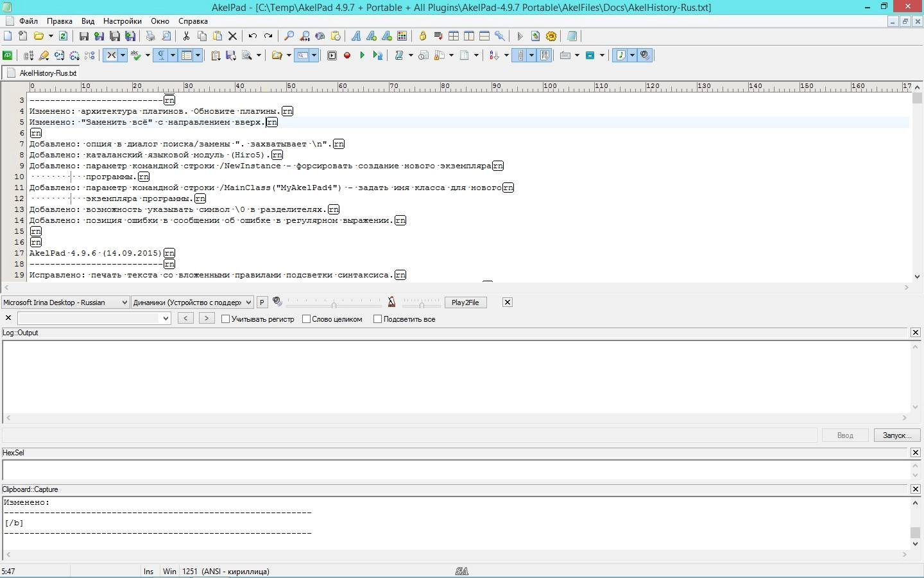This screenshot has width=924, height=578.
Task: Click the previous match < button
Action: (x=185, y=318)
